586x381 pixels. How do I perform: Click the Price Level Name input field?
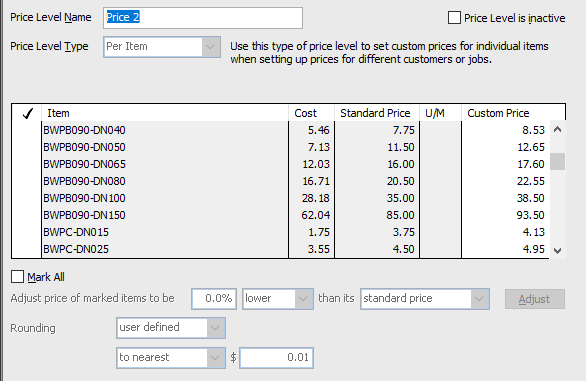(x=203, y=18)
